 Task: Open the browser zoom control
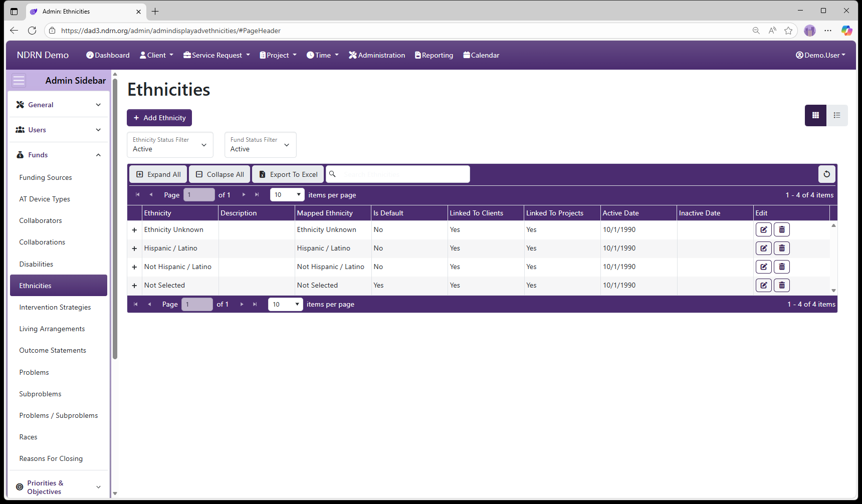(x=756, y=31)
